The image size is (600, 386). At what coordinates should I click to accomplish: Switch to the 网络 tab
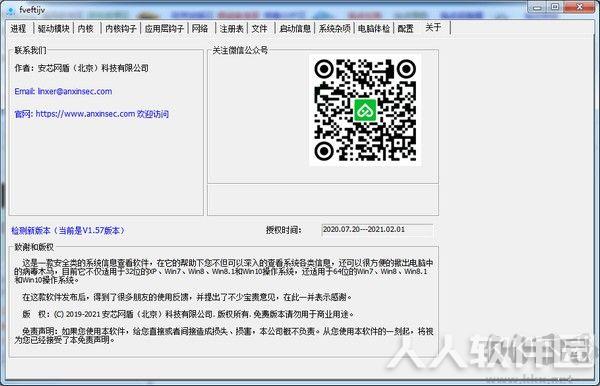[x=200, y=29]
